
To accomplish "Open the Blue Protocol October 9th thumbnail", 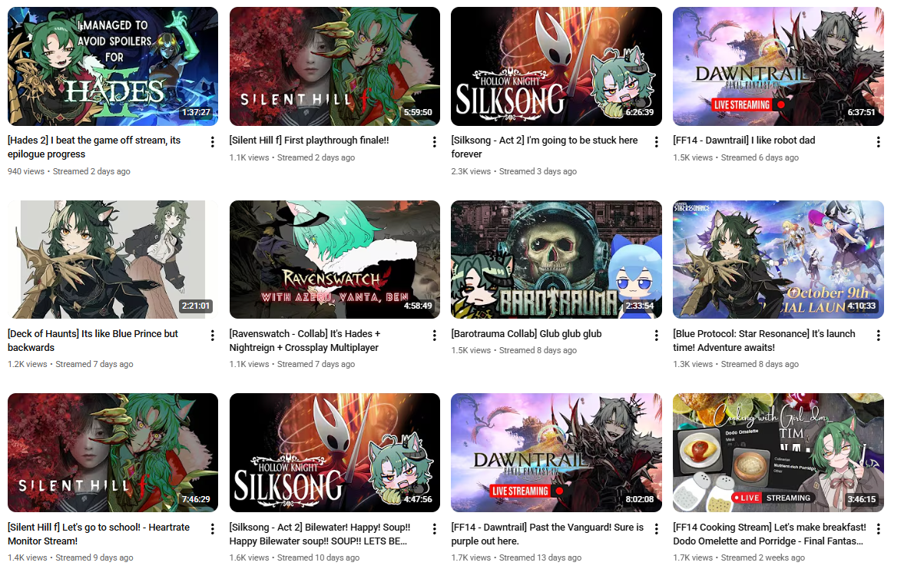I will point(778,260).
